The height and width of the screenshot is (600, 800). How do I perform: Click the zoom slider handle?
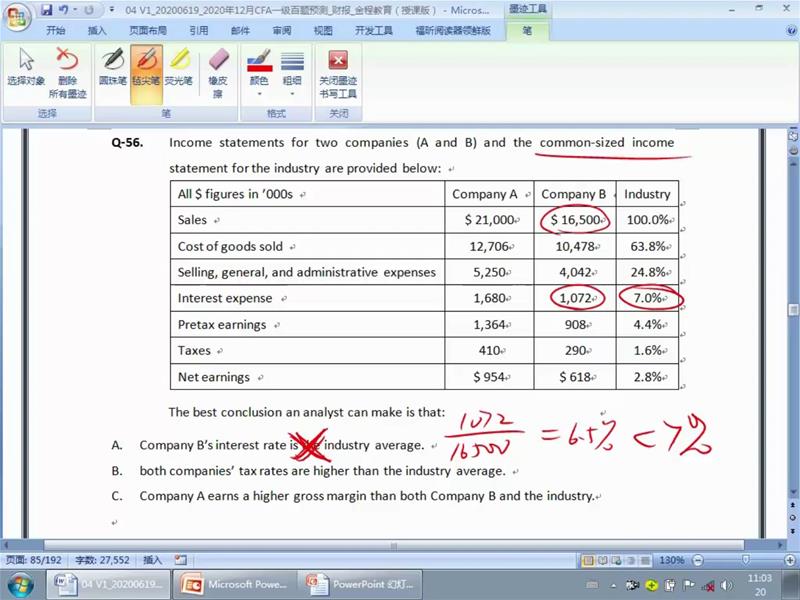coord(746,560)
